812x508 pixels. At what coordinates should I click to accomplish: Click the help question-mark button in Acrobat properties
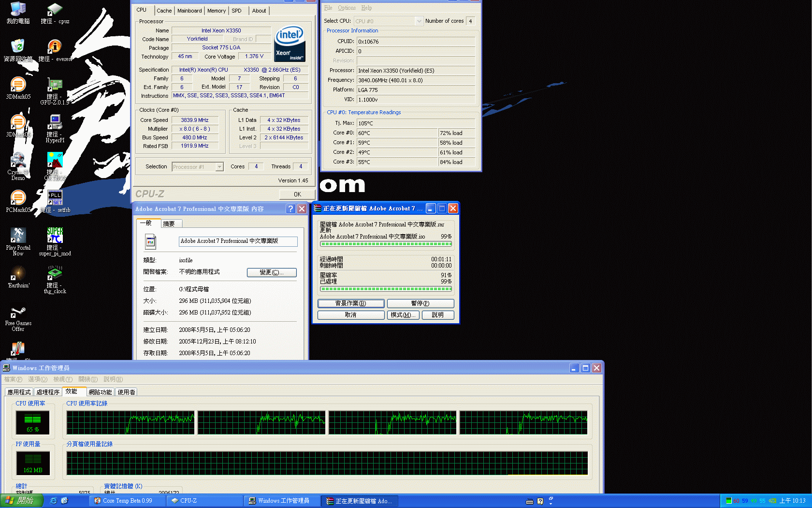click(x=290, y=209)
